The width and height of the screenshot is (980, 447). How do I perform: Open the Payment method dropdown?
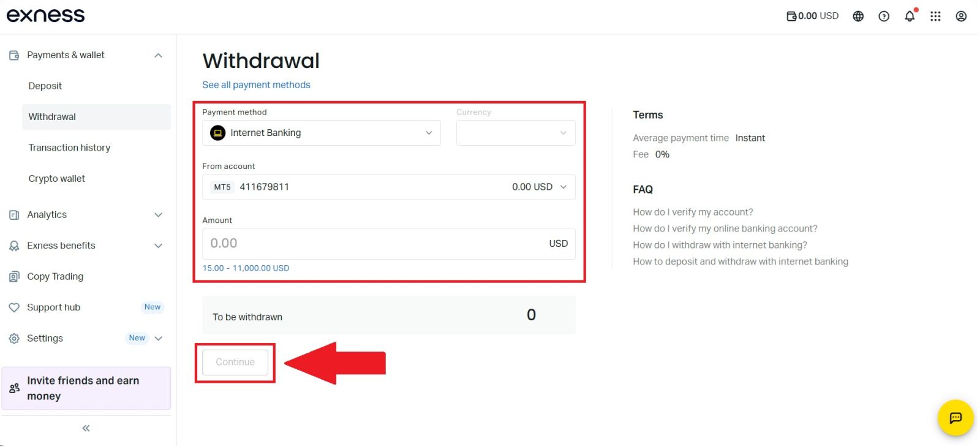click(321, 133)
